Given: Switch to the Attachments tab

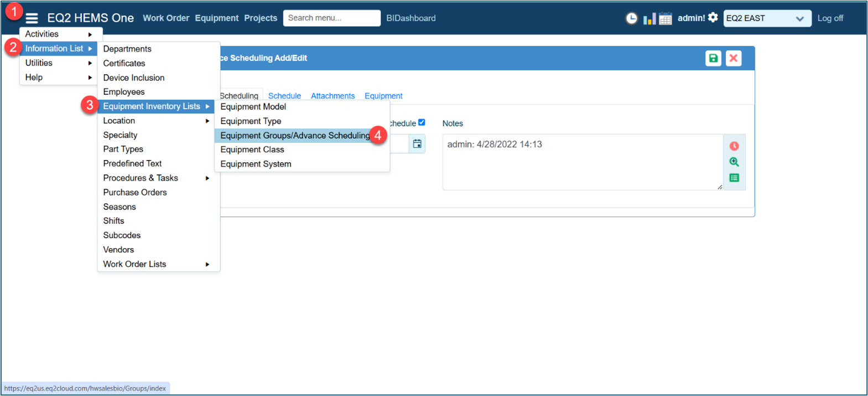Looking at the screenshot, I should (332, 96).
